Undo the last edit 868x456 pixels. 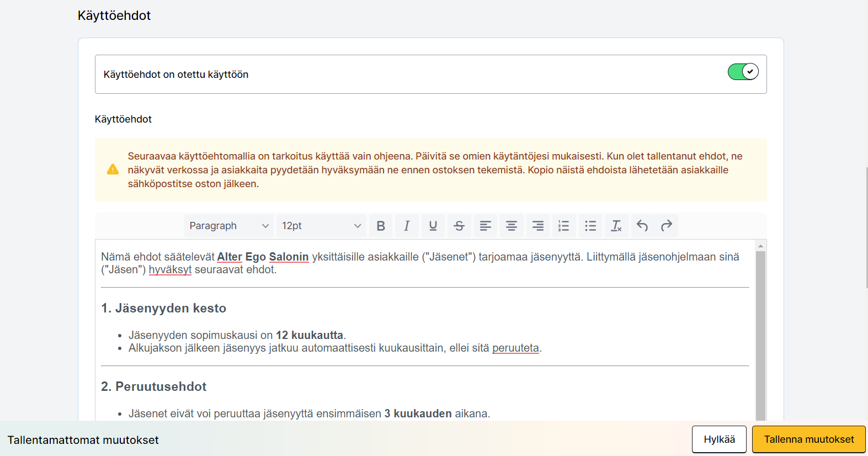tap(642, 226)
